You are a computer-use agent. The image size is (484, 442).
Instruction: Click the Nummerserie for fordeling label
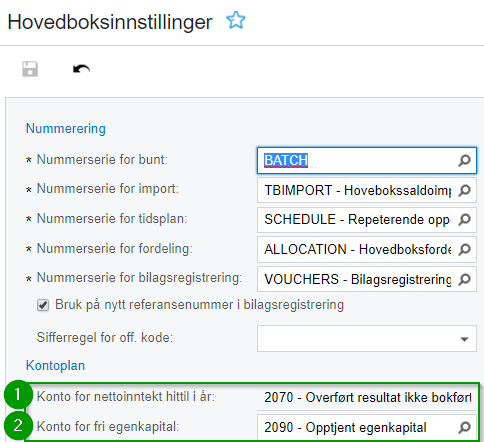115,249
